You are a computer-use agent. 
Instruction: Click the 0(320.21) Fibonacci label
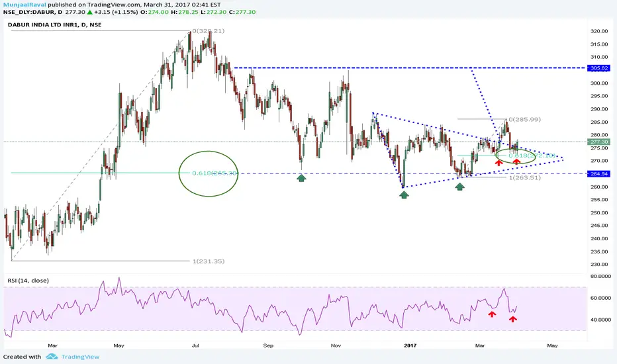pyautogui.click(x=208, y=31)
